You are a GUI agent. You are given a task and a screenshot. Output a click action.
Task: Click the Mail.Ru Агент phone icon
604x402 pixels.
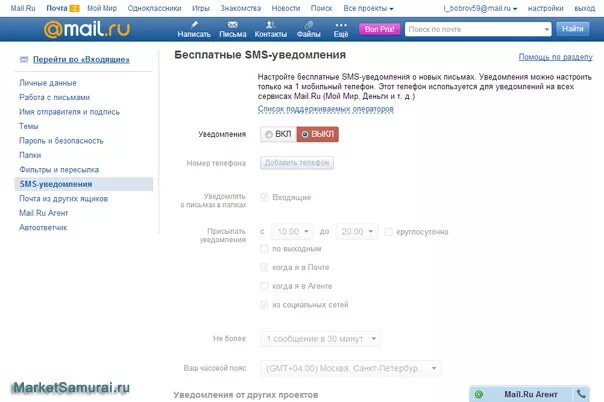pos(581,394)
